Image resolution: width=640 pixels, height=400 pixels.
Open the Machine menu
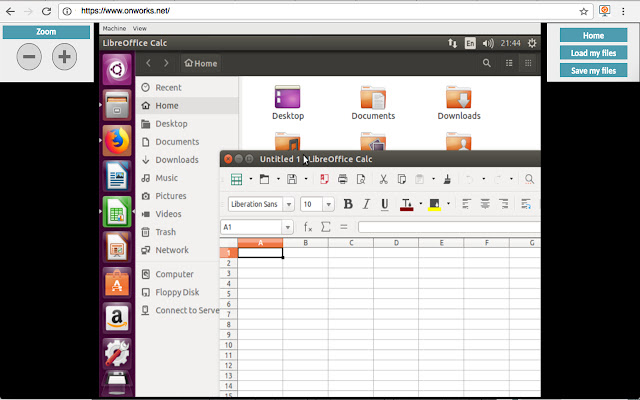point(114,29)
